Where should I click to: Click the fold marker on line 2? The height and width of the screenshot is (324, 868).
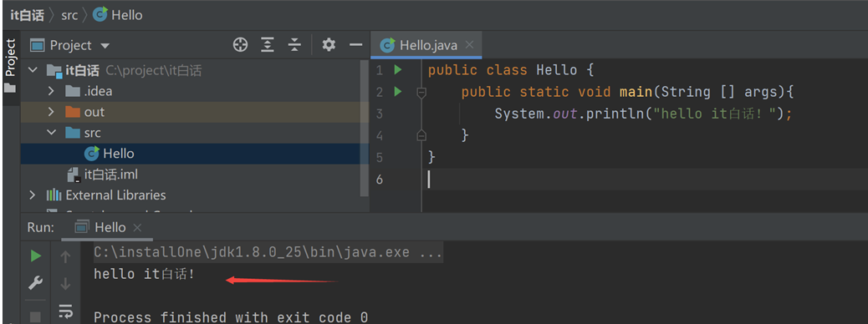tap(421, 93)
